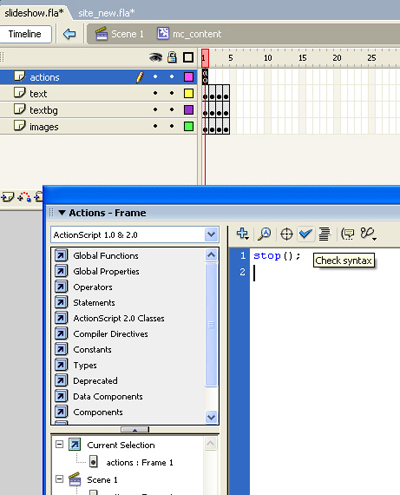Click the padlock column header
This screenshot has height=495, width=400.
point(172,57)
